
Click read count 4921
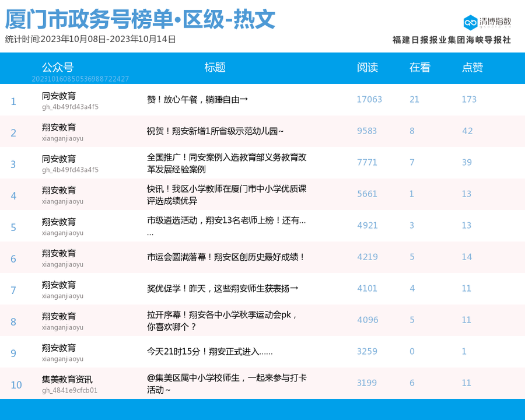click(x=367, y=225)
